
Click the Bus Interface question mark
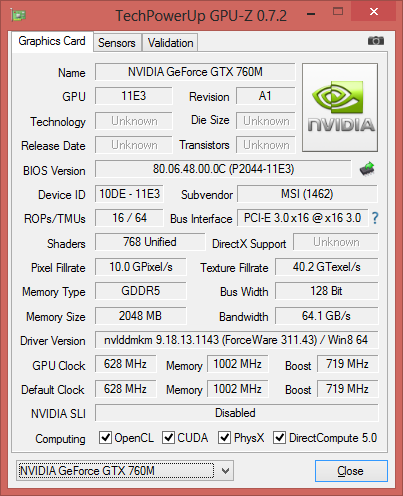click(375, 218)
